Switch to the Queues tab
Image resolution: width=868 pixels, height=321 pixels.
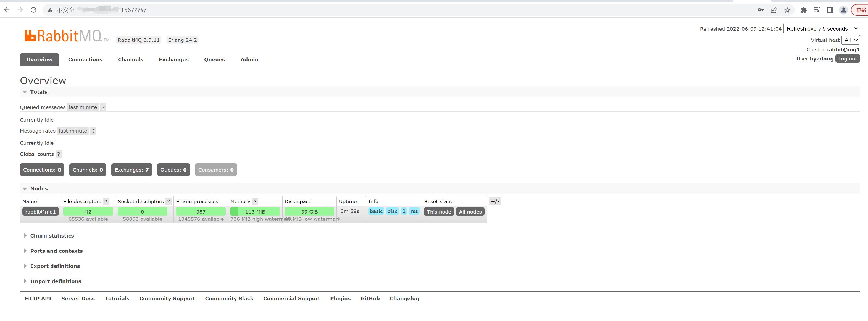point(214,60)
